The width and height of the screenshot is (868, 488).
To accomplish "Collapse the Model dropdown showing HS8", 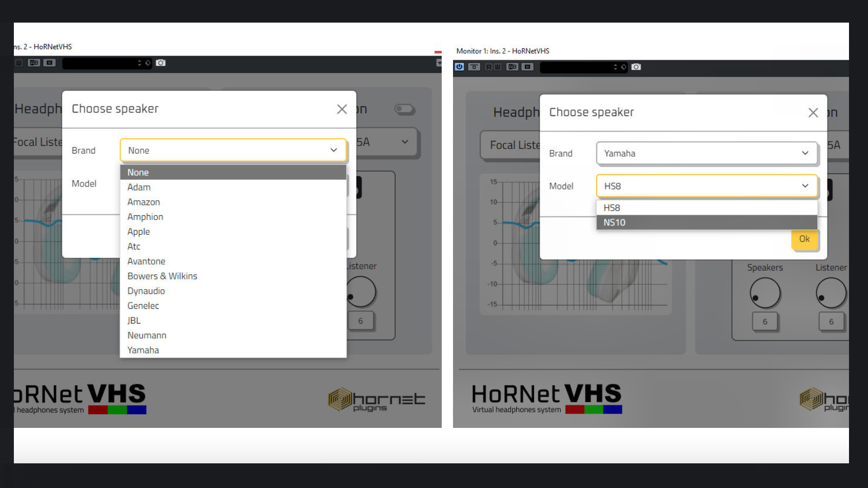I will point(706,186).
